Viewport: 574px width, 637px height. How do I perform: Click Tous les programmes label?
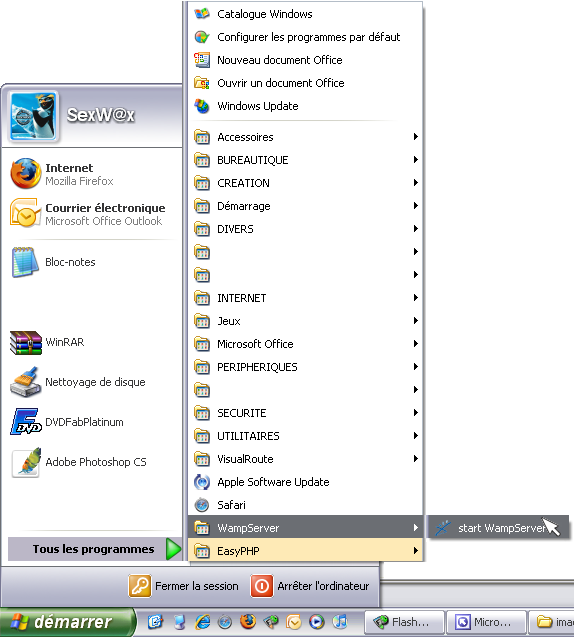pos(93,549)
